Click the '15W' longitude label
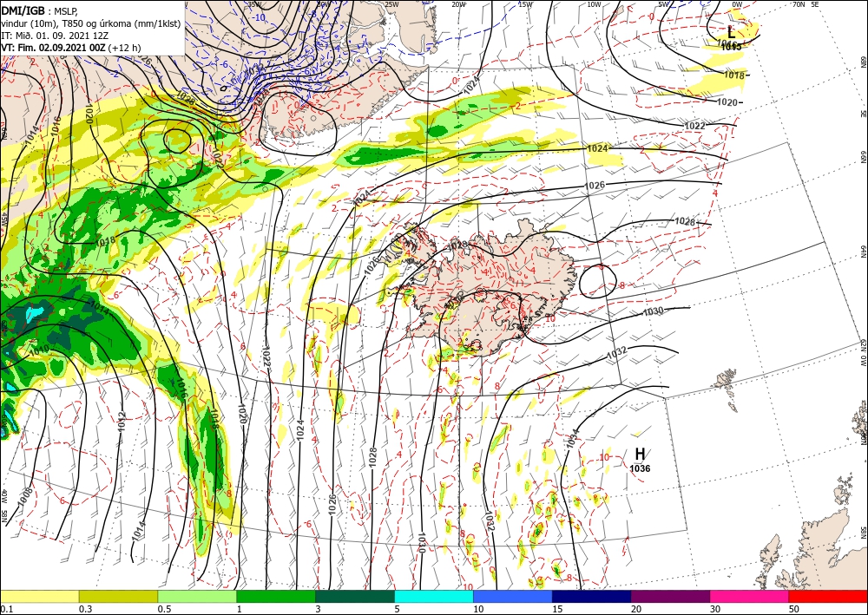 coord(526,4)
